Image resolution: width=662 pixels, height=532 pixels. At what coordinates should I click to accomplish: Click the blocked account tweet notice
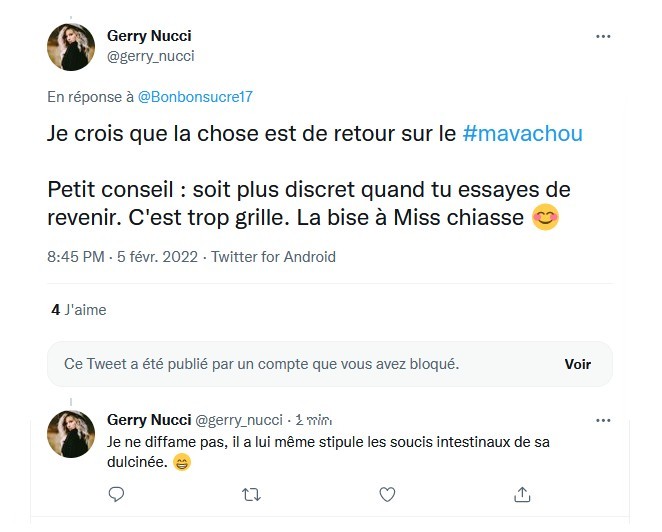(261, 364)
